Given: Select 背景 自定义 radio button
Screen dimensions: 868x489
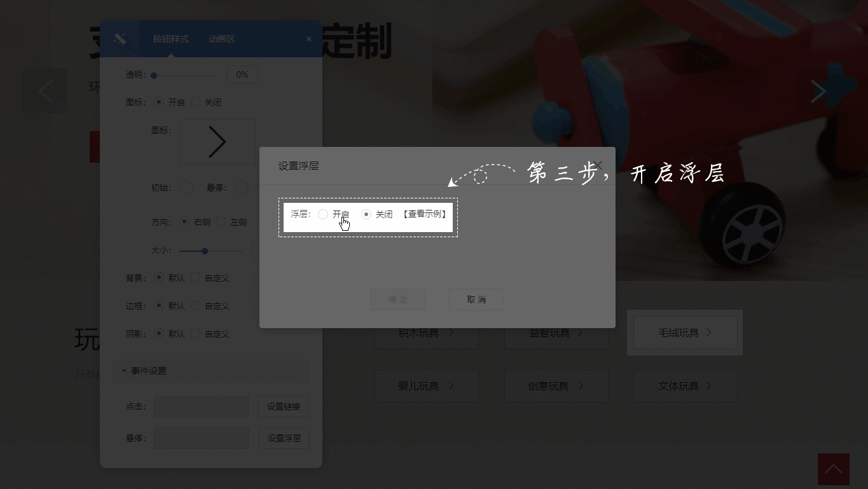Looking at the screenshot, I should point(195,277).
